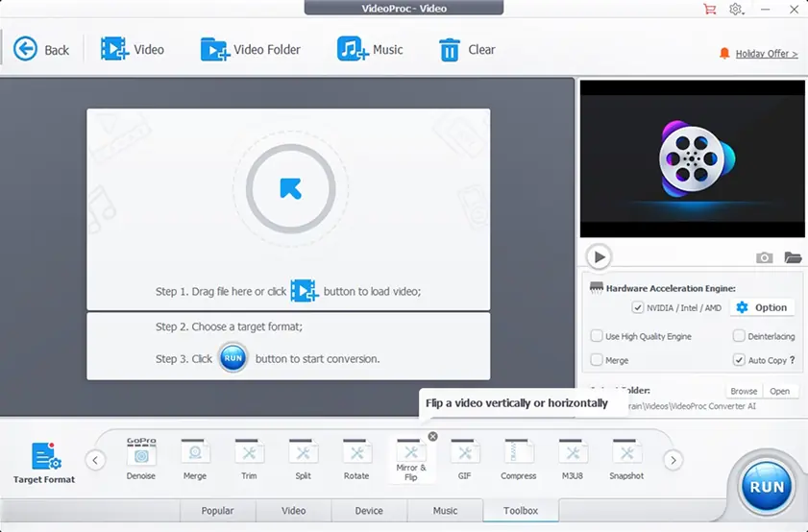The height and width of the screenshot is (532, 808).
Task: Select the M3U8 tool
Action: tap(573, 459)
